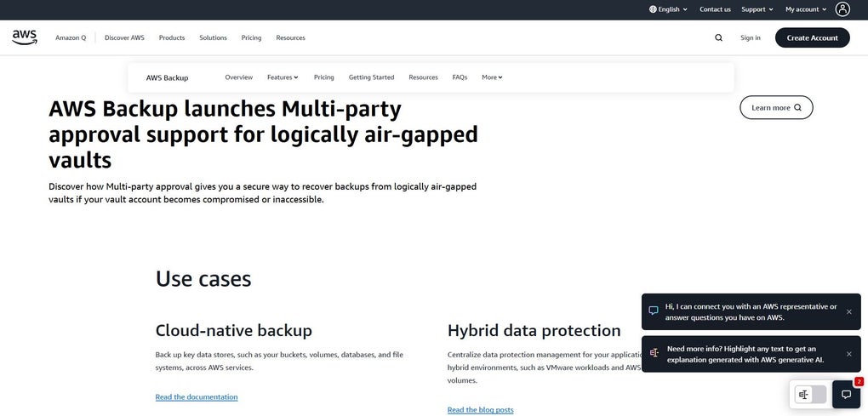868x416 pixels.
Task: Click the Multi-party approval headline text
Action: click(264, 134)
